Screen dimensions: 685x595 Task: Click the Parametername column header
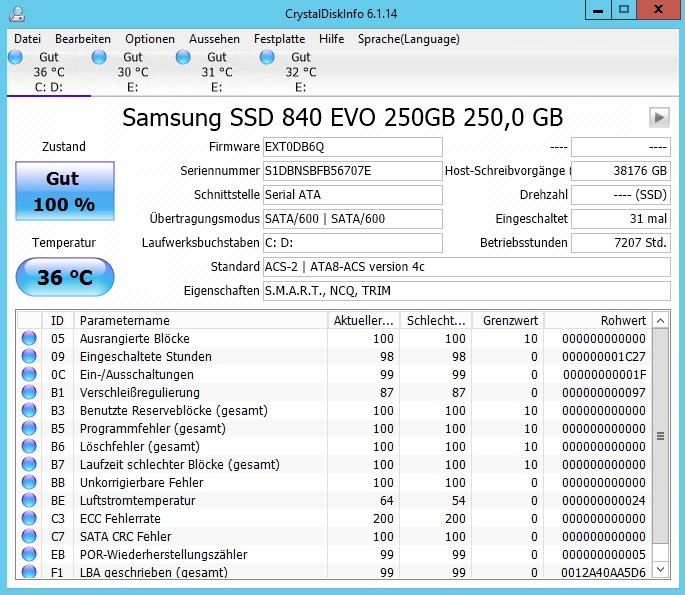point(201,321)
